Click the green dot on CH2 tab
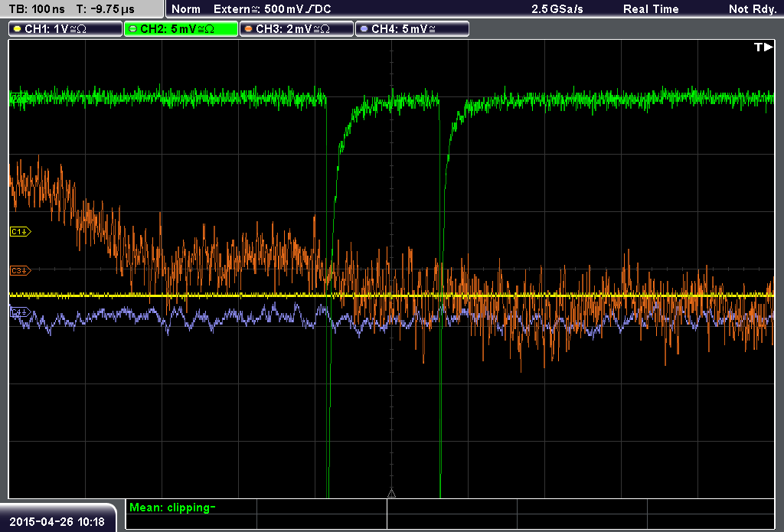 (133, 29)
